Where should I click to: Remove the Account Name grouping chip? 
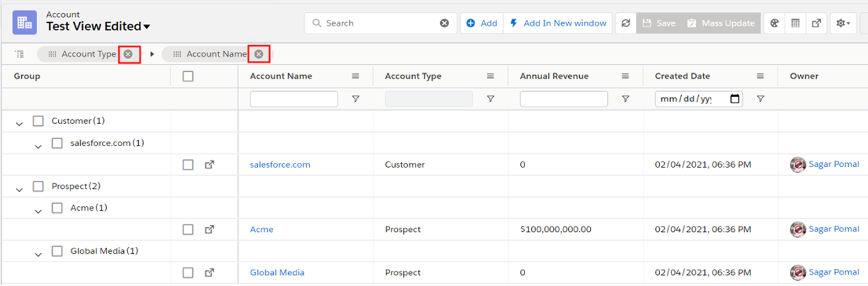point(259,54)
